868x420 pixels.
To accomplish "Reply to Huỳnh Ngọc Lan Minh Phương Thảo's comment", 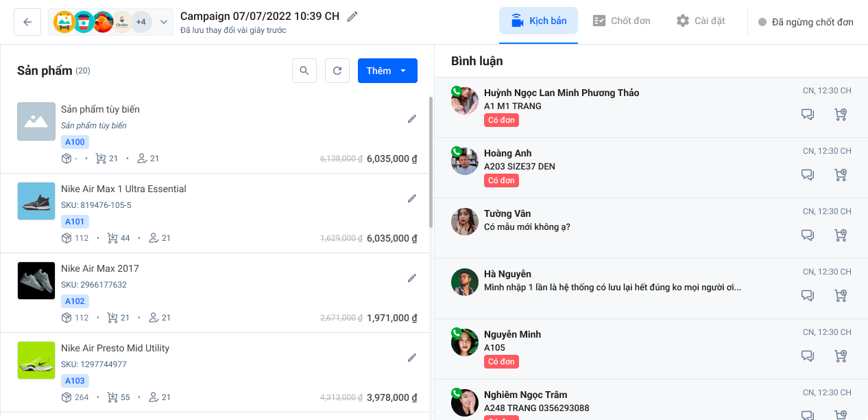I will (x=808, y=115).
